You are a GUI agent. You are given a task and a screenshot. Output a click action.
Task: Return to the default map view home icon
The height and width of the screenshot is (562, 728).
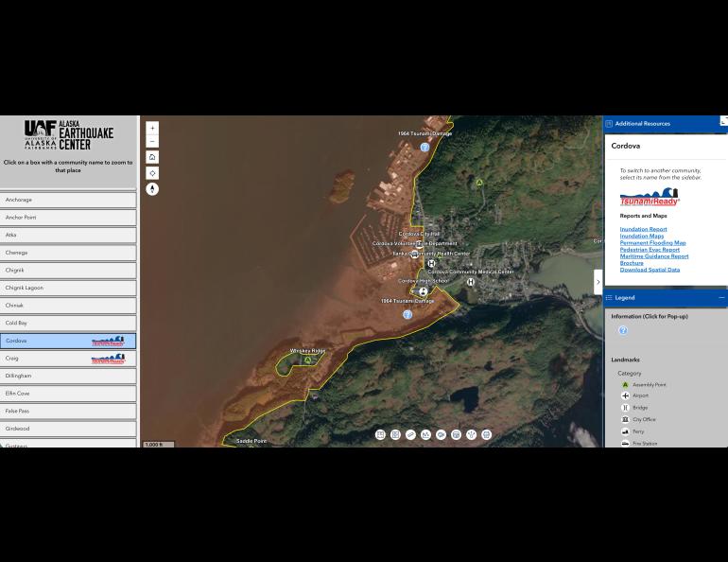(x=152, y=157)
